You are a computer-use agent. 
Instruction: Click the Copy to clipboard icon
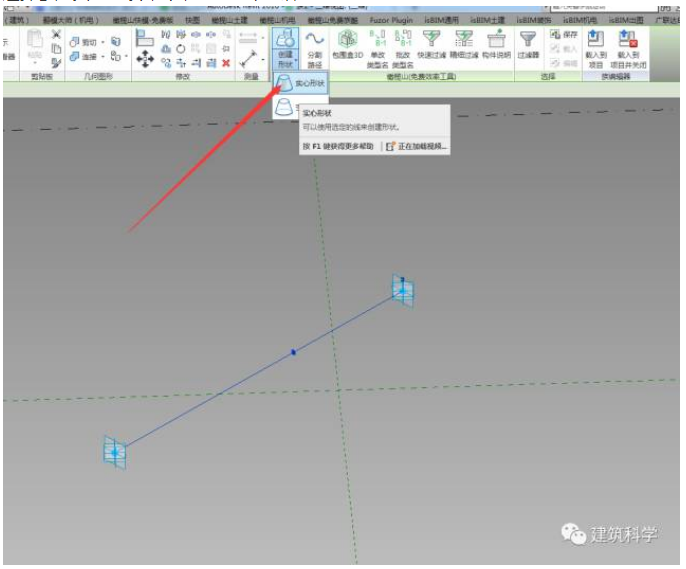pyautogui.click(x=56, y=49)
